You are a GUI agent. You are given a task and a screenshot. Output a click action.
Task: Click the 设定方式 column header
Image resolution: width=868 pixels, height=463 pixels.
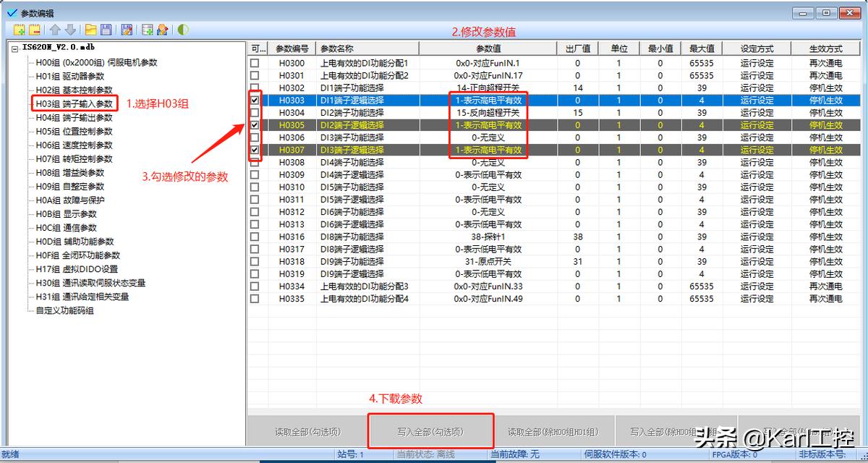[x=757, y=48]
